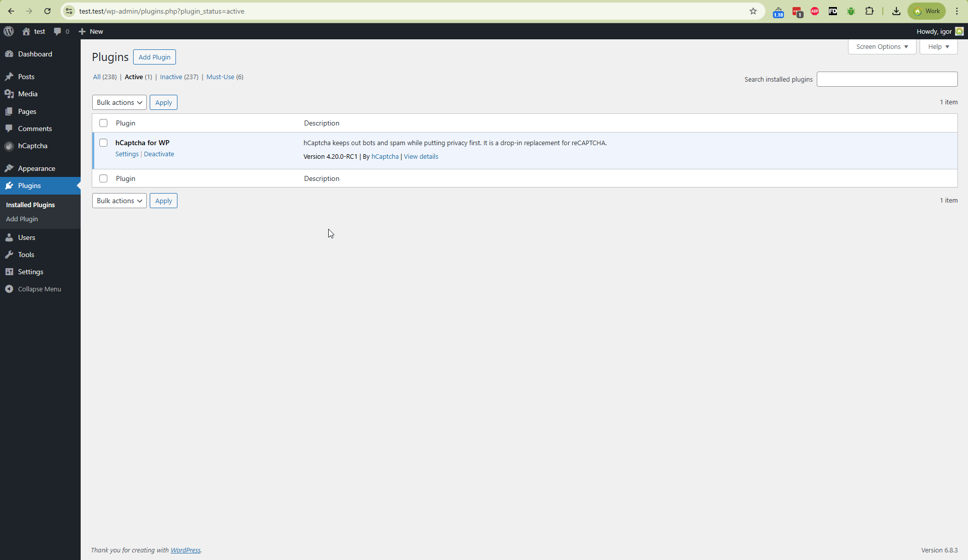Deactivate the hCaptcha for WP plugin
The height and width of the screenshot is (560, 968).
click(x=159, y=154)
